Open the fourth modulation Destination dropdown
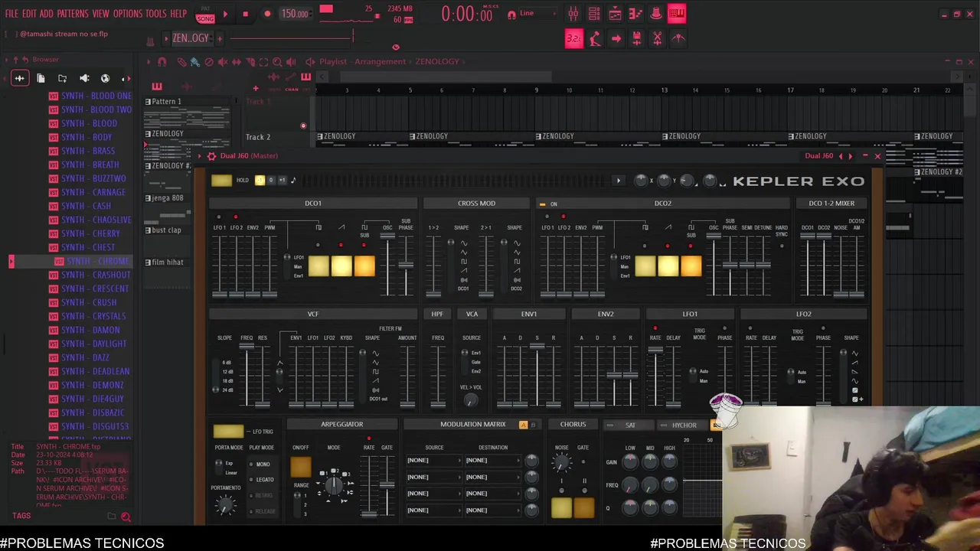Viewport: 980px width, 551px height. point(492,510)
